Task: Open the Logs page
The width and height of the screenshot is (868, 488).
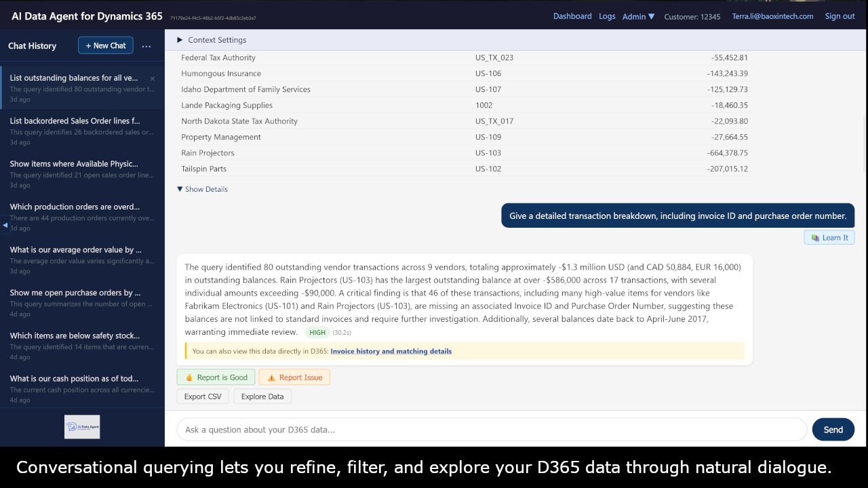Action: click(607, 16)
